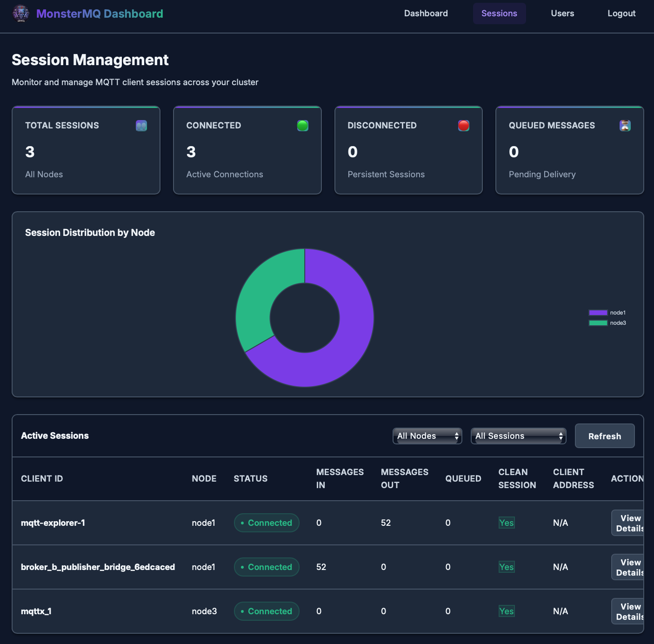Open the Dashboard nav item
The image size is (654, 644).
click(426, 13)
